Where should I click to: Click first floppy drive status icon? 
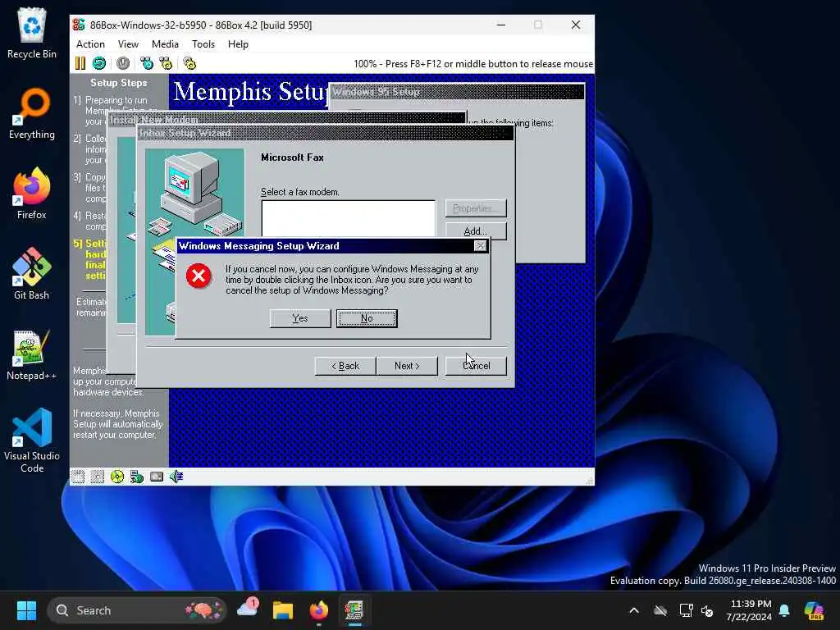pos(78,477)
